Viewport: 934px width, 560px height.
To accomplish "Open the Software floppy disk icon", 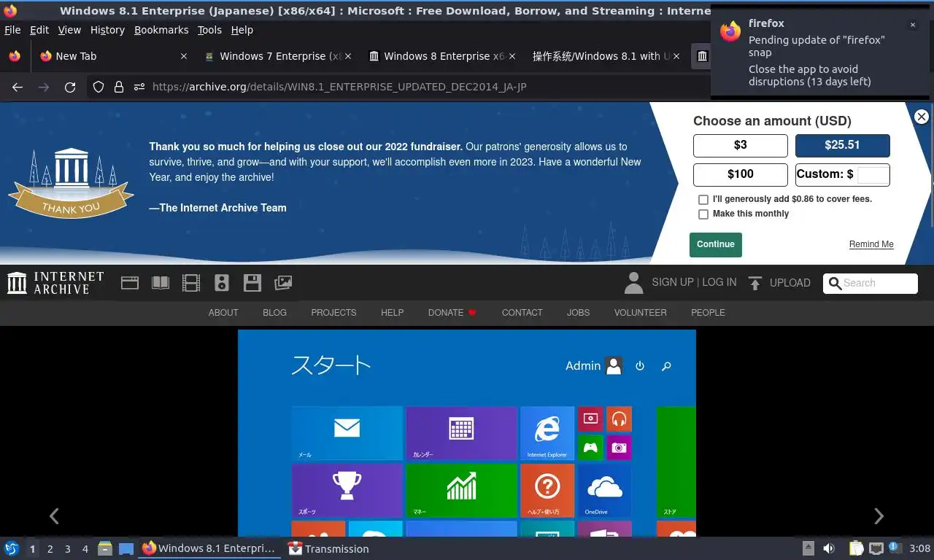I will [252, 283].
